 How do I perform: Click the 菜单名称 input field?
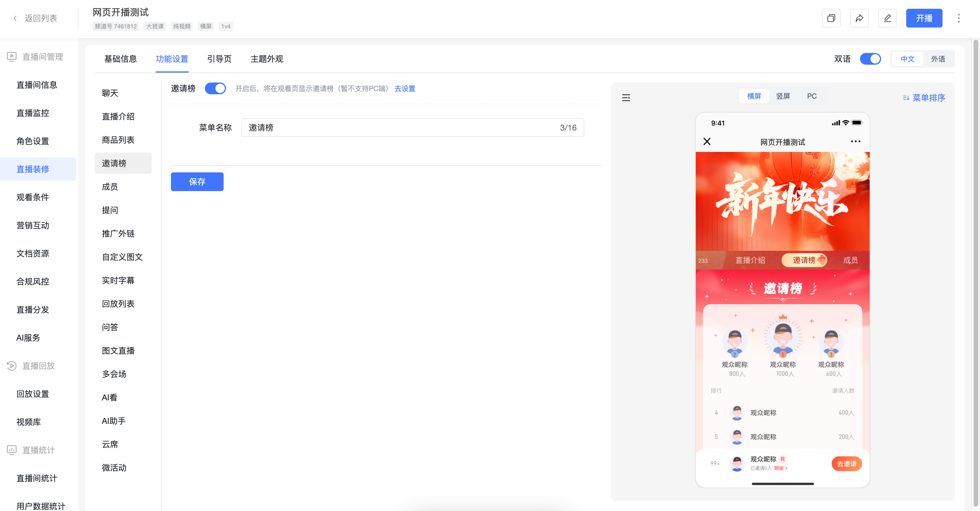412,128
